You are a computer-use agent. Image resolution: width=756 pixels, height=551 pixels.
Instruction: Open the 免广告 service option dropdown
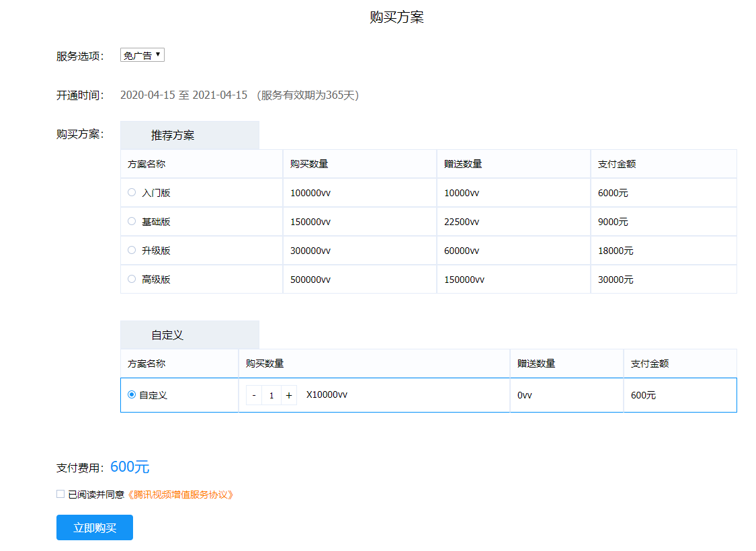(x=142, y=55)
